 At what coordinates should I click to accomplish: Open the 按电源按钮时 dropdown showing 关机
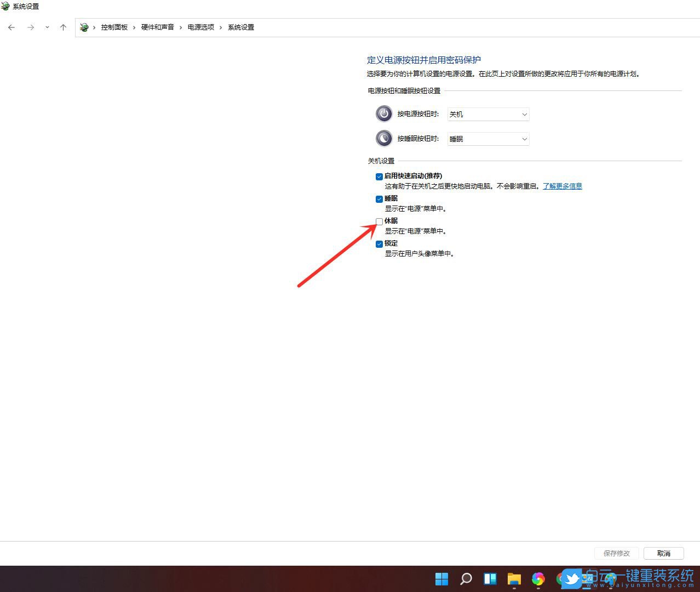click(x=487, y=114)
